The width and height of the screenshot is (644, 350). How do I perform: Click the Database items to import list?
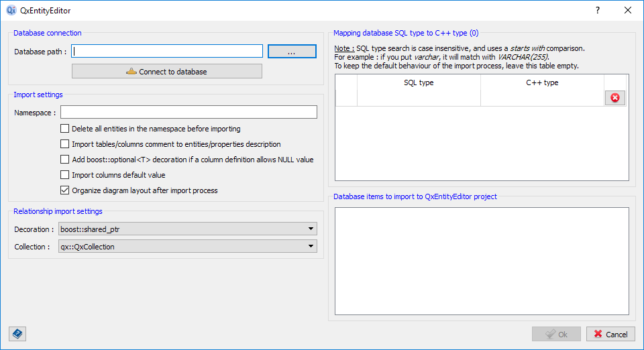(x=482, y=261)
